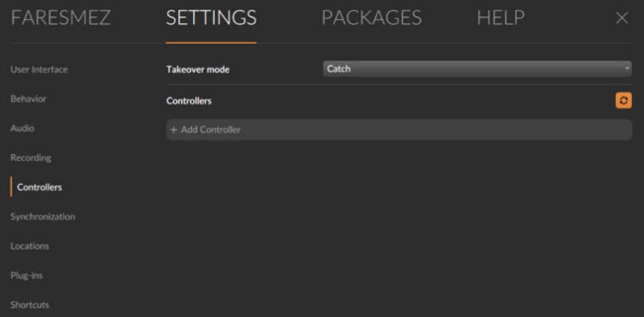Open the Audio settings page

pyautogui.click(x=22, y=128)
